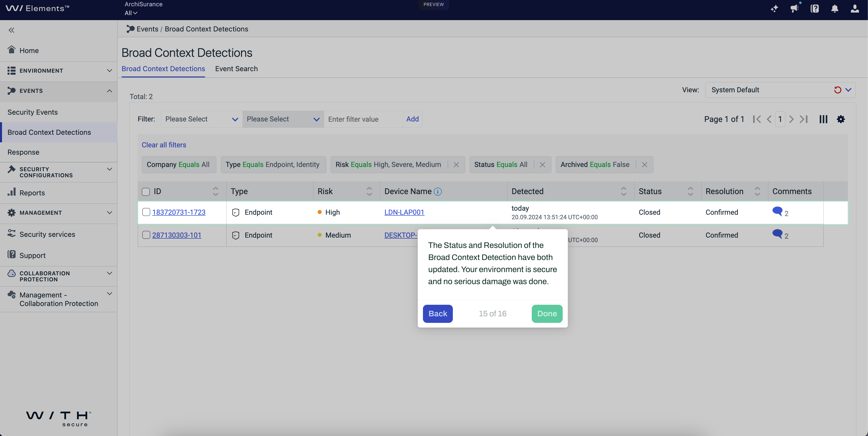Image resolution: width=868 pixels, height=436 pixels.
Task: Open the user profile icon
Action: [x=854, y=9]
